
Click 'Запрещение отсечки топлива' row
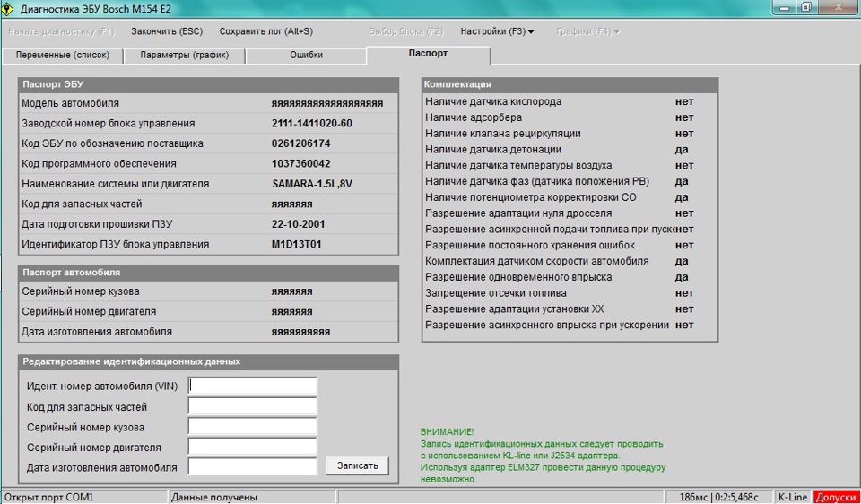point(570,292)
